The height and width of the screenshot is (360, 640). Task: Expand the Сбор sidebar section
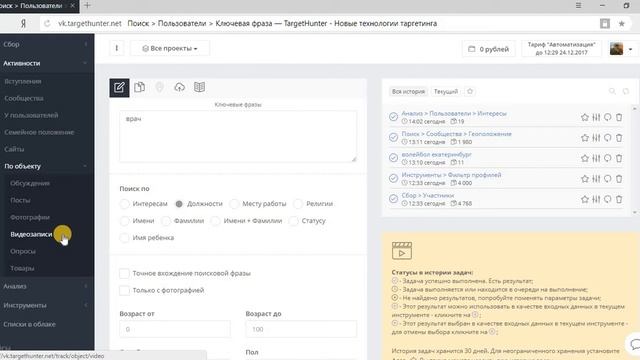[x=47, y=44]
